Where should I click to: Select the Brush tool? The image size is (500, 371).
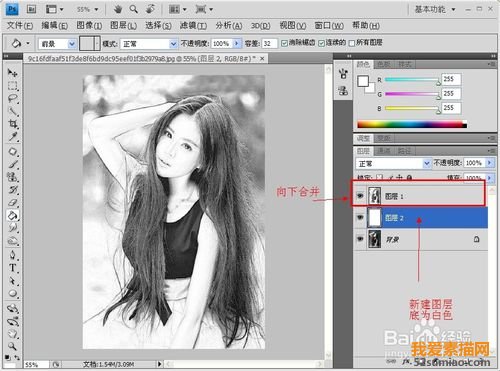pyautogui.click(x=13, y=164)
